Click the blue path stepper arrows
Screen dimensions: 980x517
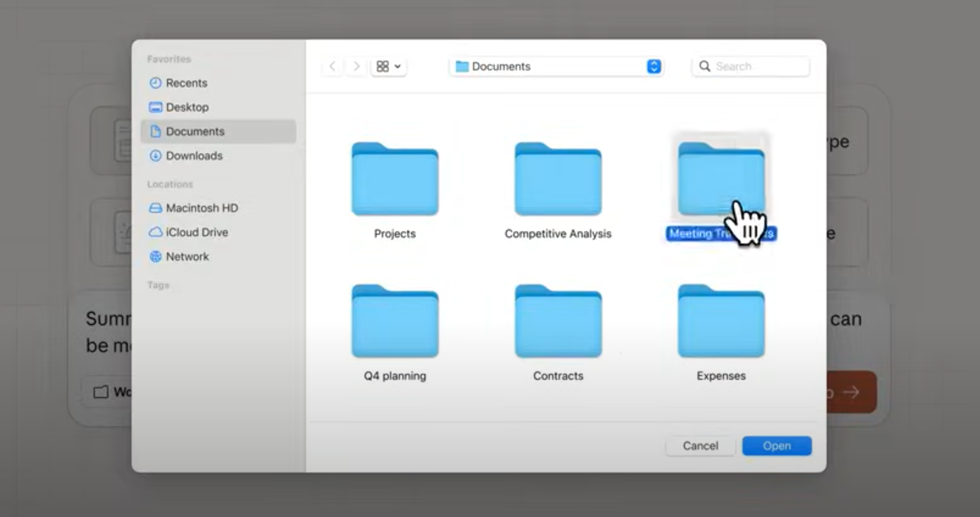click(x=654, y=66)
